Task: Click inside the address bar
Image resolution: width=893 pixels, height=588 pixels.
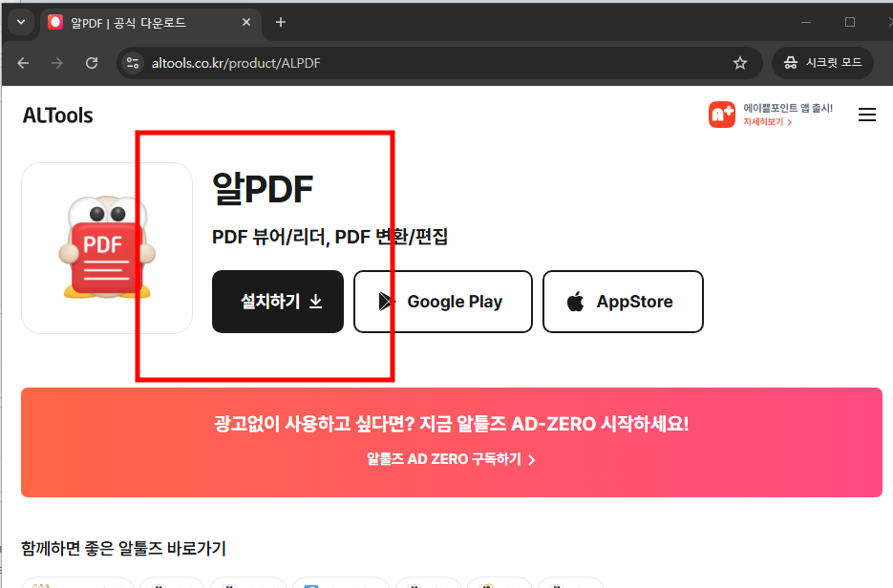Action: (382, 63)
